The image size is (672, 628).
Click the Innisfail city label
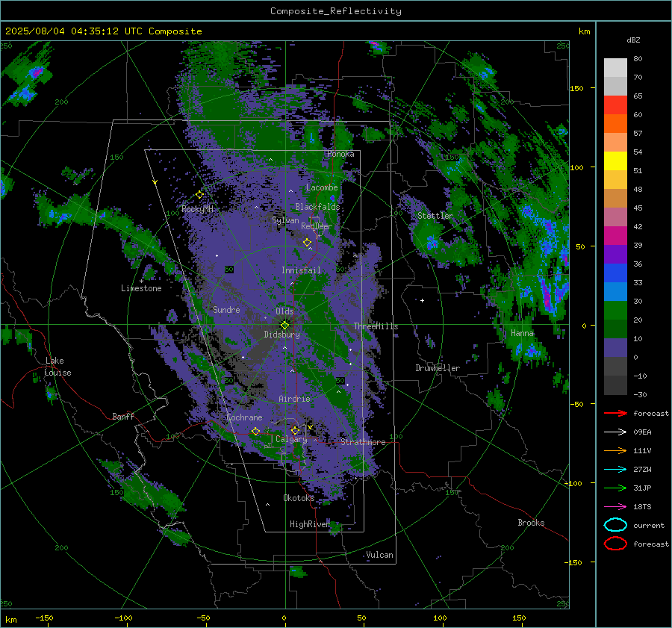pyautogui.click(x=302, y=270)
